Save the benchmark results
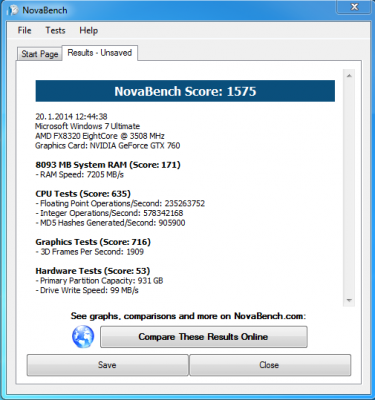 107,365
